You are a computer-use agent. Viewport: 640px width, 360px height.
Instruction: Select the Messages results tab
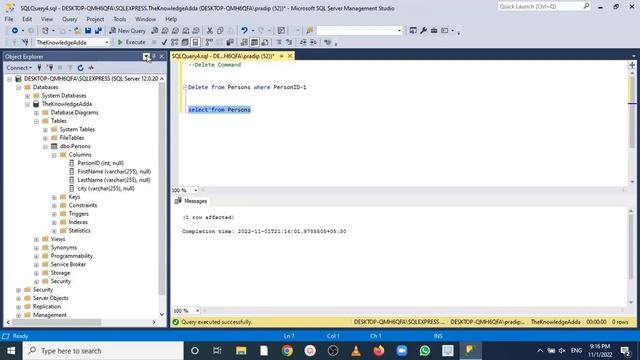[x=191, y=201]
